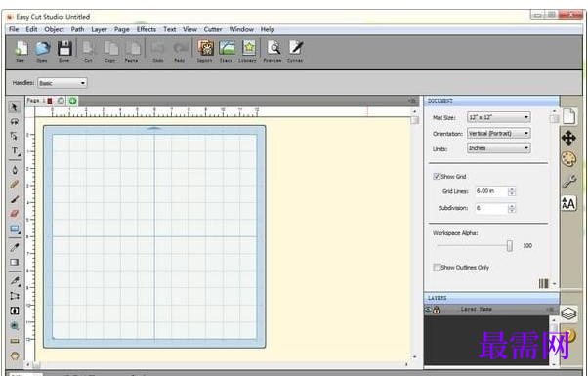Open the Document page panel icon
Viewport: 588px width, 376px height.
tap(568, 116)
